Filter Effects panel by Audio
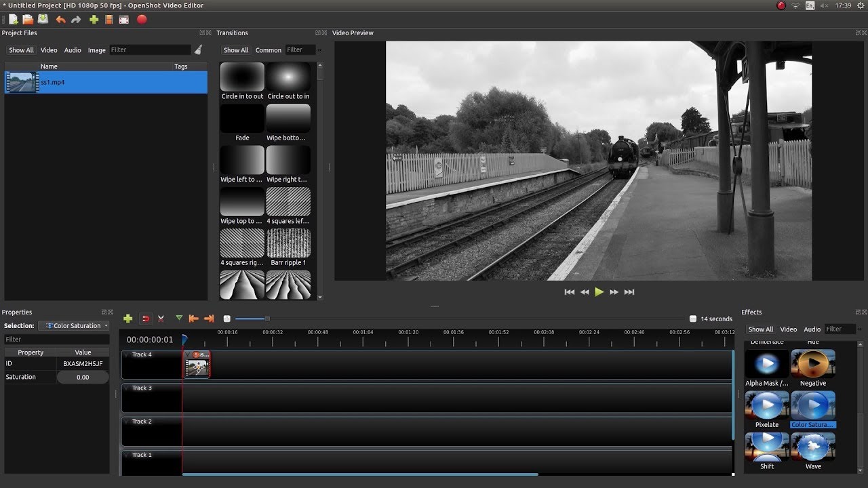The image size is (868, 488). click(812, 329)
